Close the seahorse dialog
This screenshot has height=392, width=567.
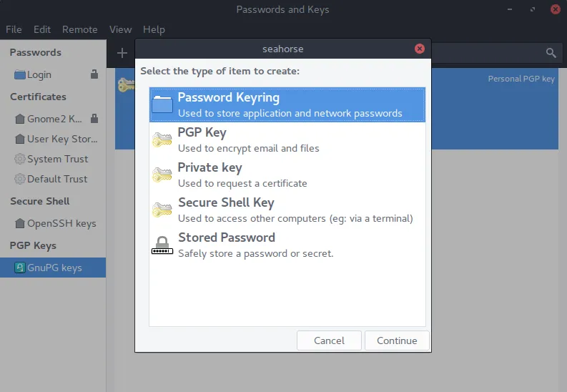tap(420, 49)
